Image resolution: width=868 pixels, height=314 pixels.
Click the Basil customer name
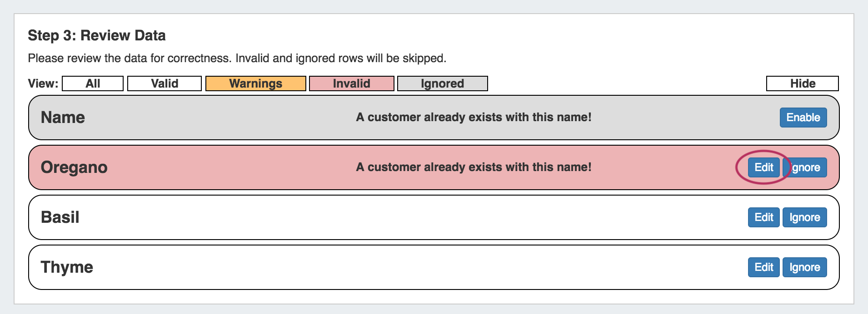(x=60, y=217)
